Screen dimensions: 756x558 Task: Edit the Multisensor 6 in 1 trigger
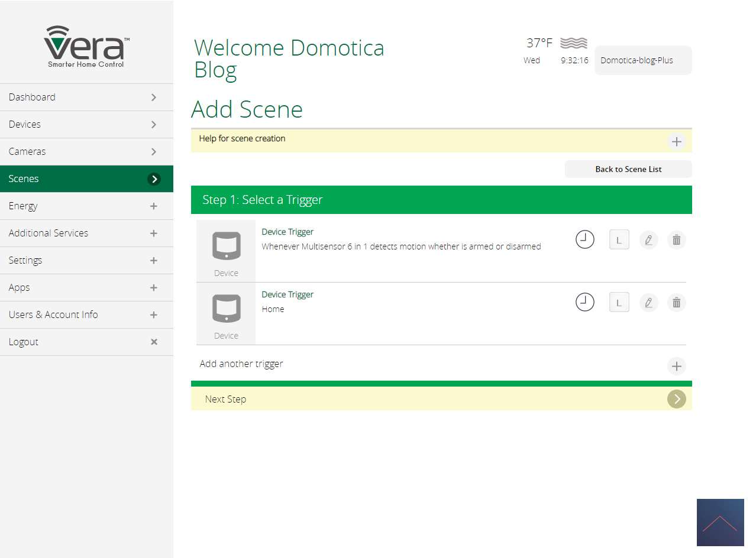pos(648,240)
